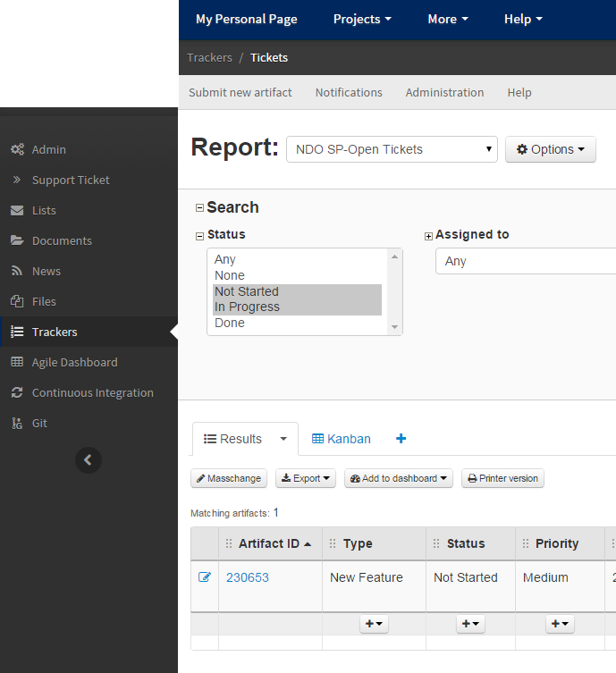Open the More dropdown menu
This screenshot has width=616, height=673.
(x=448, y=20)
